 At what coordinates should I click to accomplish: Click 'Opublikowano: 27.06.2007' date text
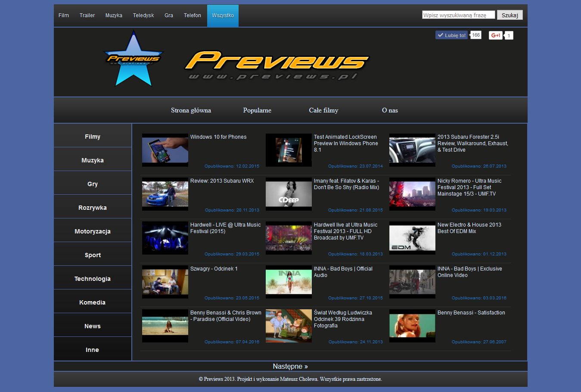point(479,342)
